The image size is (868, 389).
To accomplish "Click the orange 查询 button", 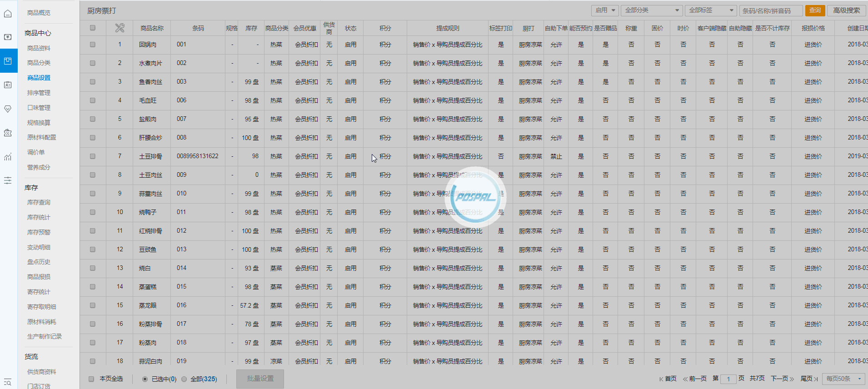I will coord(815,10).
